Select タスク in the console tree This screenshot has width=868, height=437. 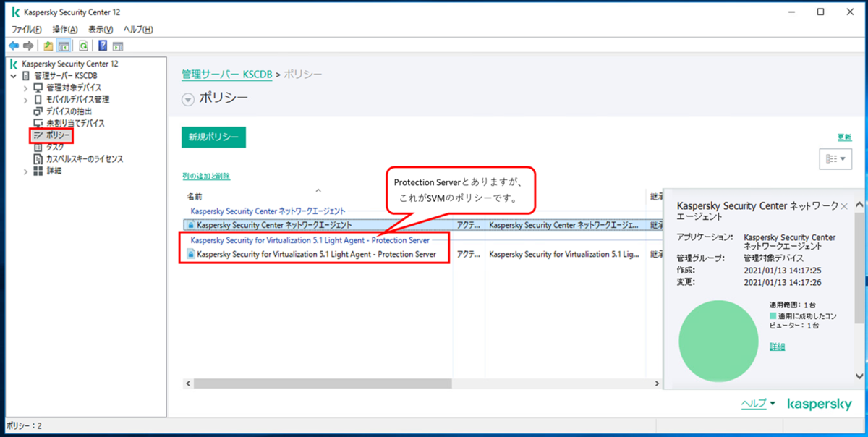pos(55,147)
